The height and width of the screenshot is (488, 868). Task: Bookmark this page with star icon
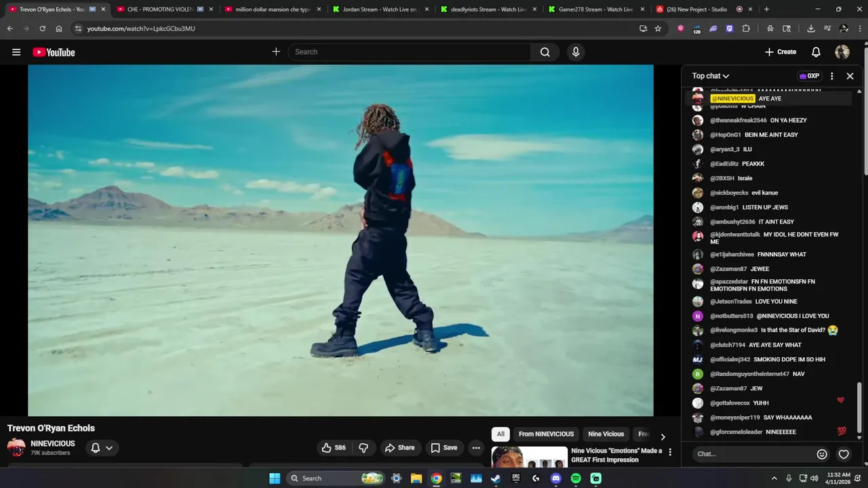[658, 28]
